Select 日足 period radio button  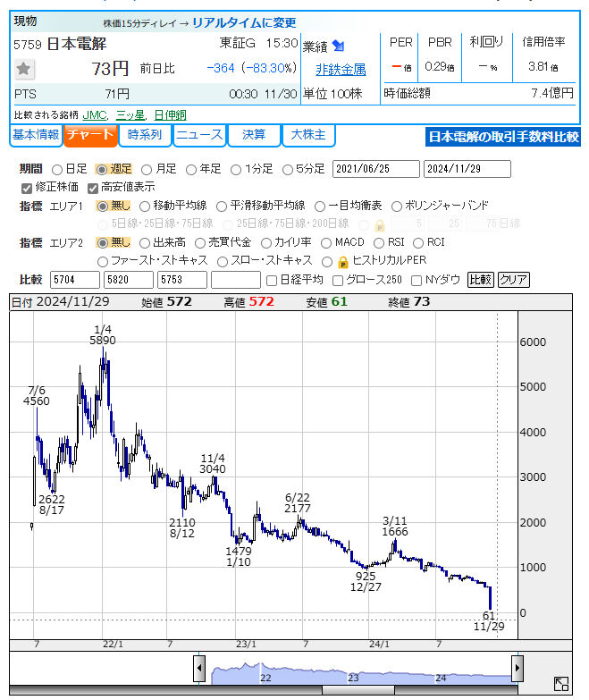click(x=56, y=170)
